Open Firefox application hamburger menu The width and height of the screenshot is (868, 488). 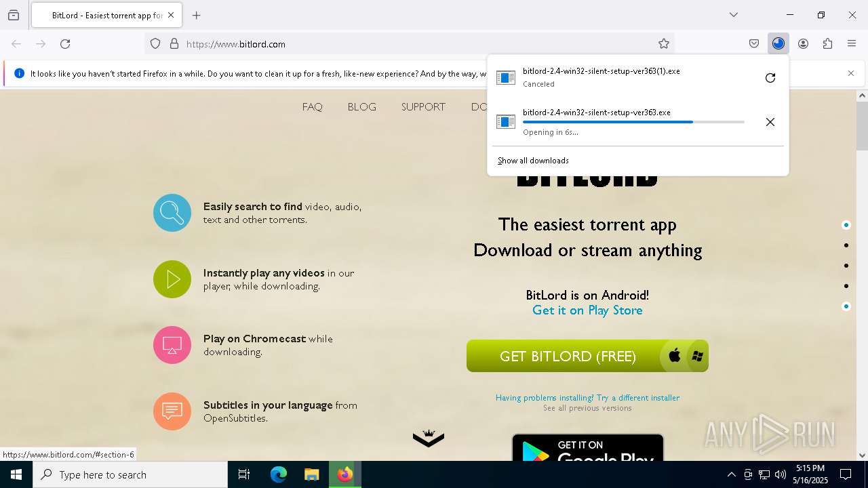[852, 43]
